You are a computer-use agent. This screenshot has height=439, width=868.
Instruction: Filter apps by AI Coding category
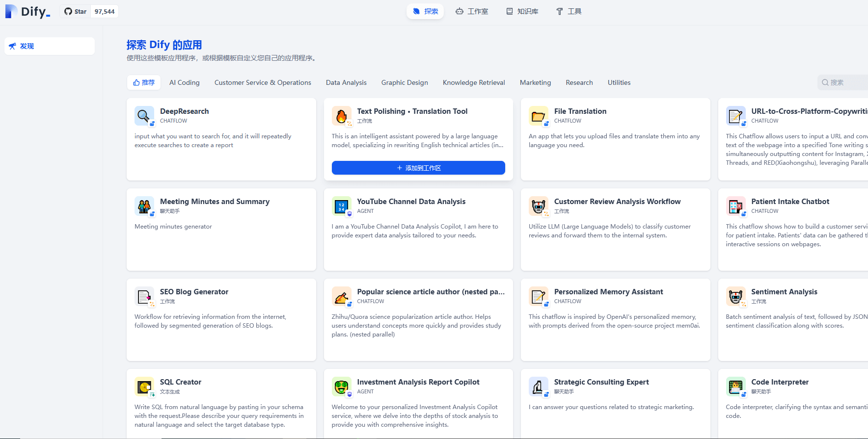[185, 82]
